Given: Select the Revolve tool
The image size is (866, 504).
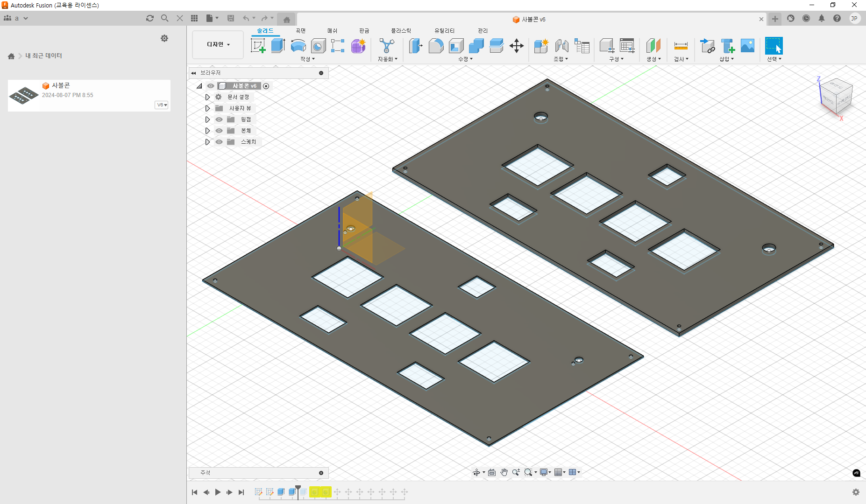Looking at the screenshot, I should 298,46.
